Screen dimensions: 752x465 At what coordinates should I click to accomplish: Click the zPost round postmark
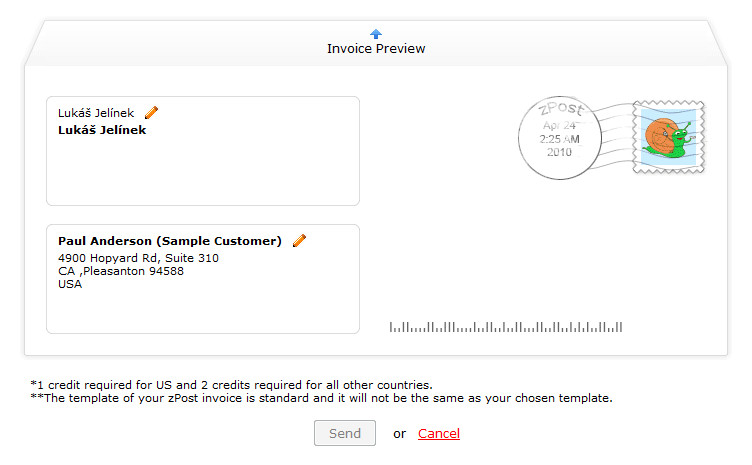tap(560, 138)
